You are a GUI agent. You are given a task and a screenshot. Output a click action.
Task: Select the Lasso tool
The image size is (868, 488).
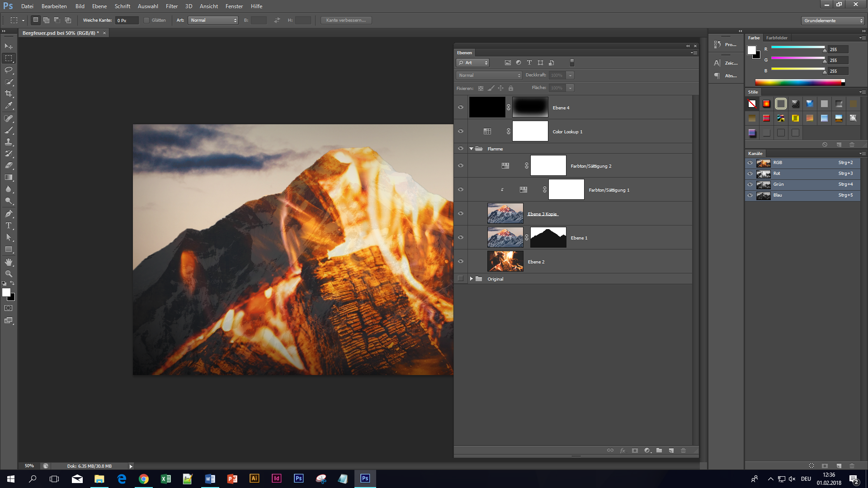pyautogui.click(x=8, y=70)
